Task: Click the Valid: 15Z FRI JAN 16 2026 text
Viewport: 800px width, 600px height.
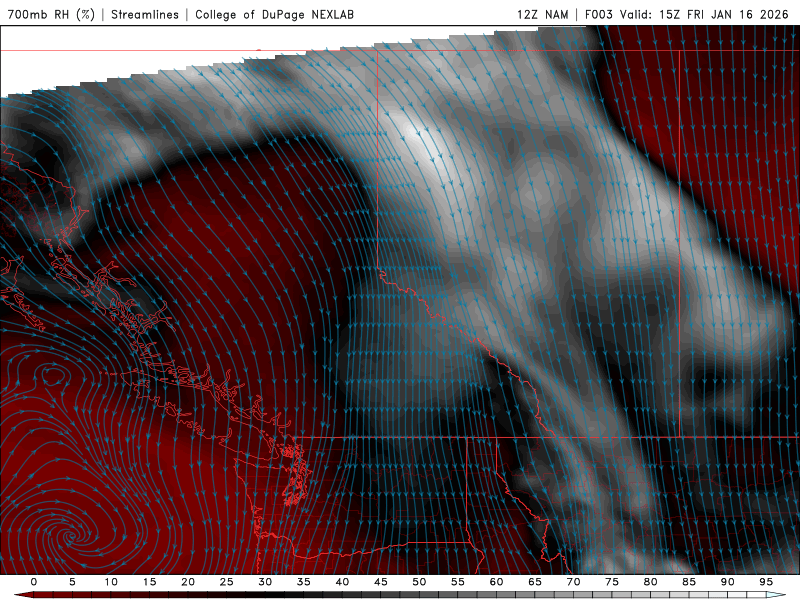Action: tap(705, 14)
